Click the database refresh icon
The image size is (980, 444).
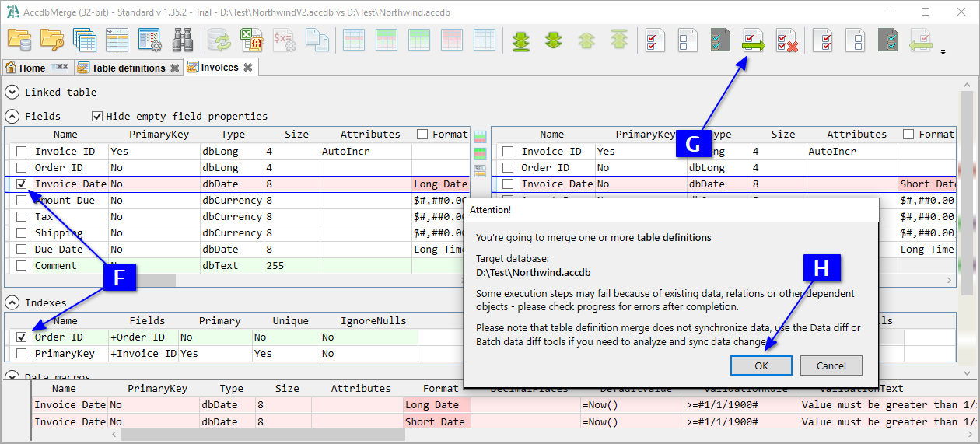tap(220, 40)
